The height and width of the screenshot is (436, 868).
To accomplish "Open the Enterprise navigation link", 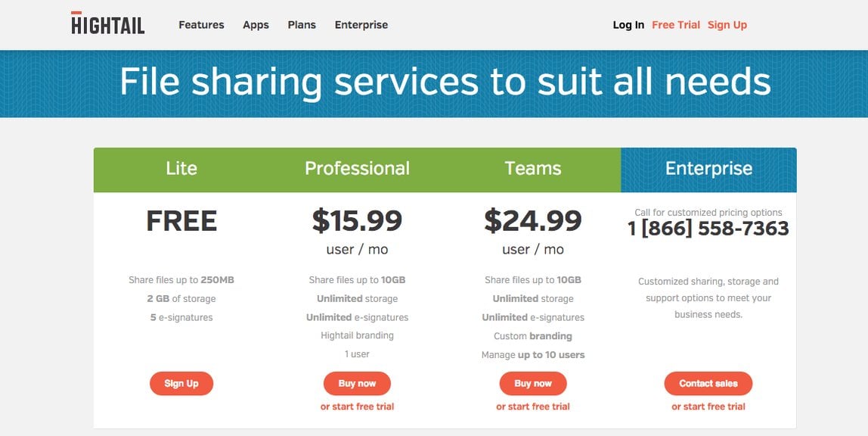I will point(361,25).
